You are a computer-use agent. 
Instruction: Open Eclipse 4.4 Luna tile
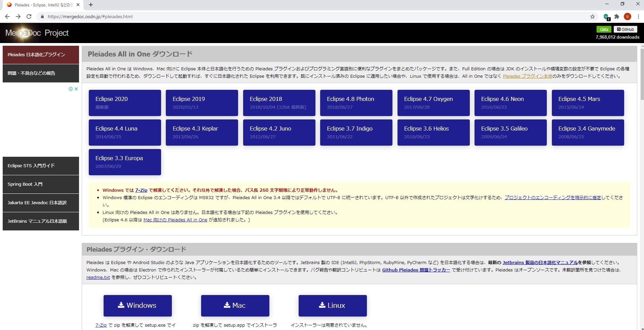coord(125,132)
